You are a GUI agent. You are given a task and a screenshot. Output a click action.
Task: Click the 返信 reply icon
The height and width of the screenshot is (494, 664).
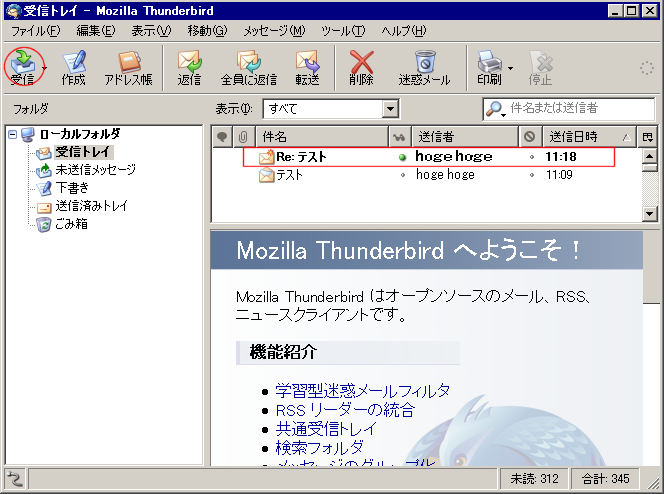pos(189,61)
